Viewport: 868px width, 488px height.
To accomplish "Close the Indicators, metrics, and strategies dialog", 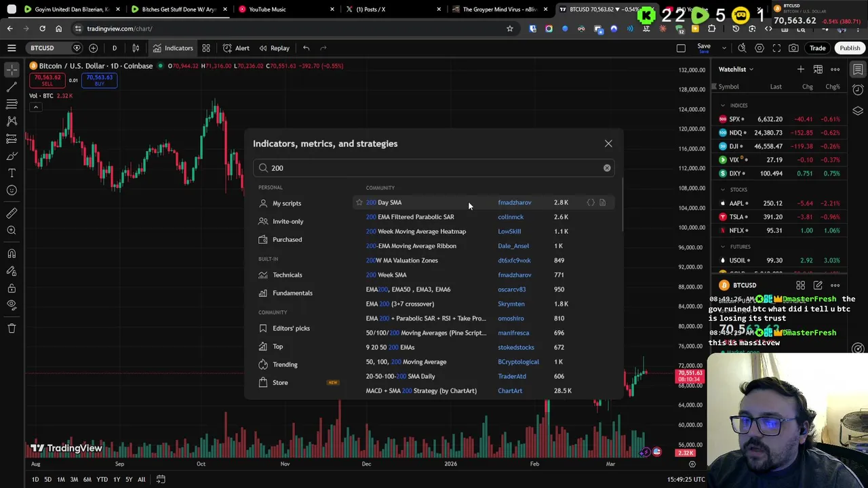I will point(608,144).
